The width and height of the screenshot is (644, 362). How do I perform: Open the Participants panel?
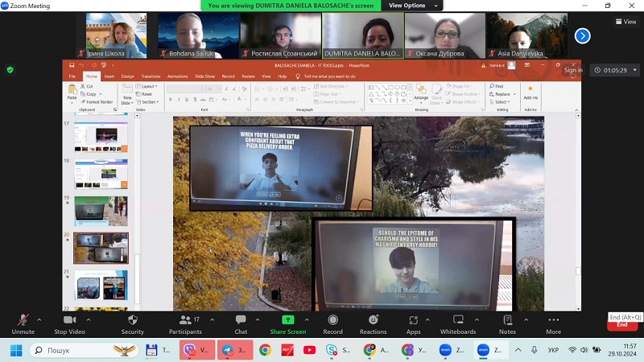[185, 324]
